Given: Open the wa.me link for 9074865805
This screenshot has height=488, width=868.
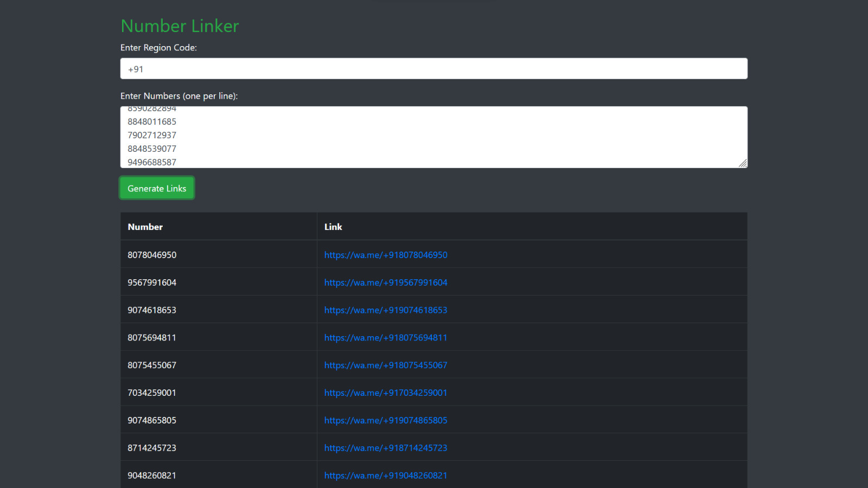Looking at the screenshot, I should [385, 420].
